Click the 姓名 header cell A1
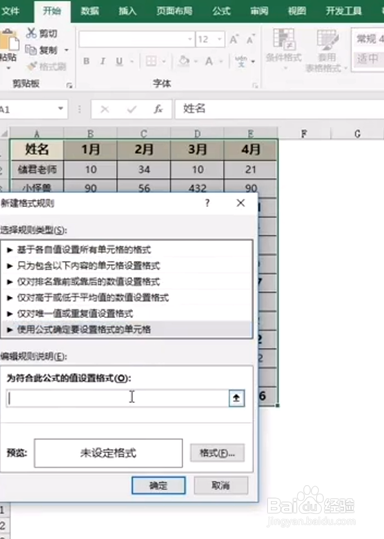The image size is (384, 539). pos(37,150)
